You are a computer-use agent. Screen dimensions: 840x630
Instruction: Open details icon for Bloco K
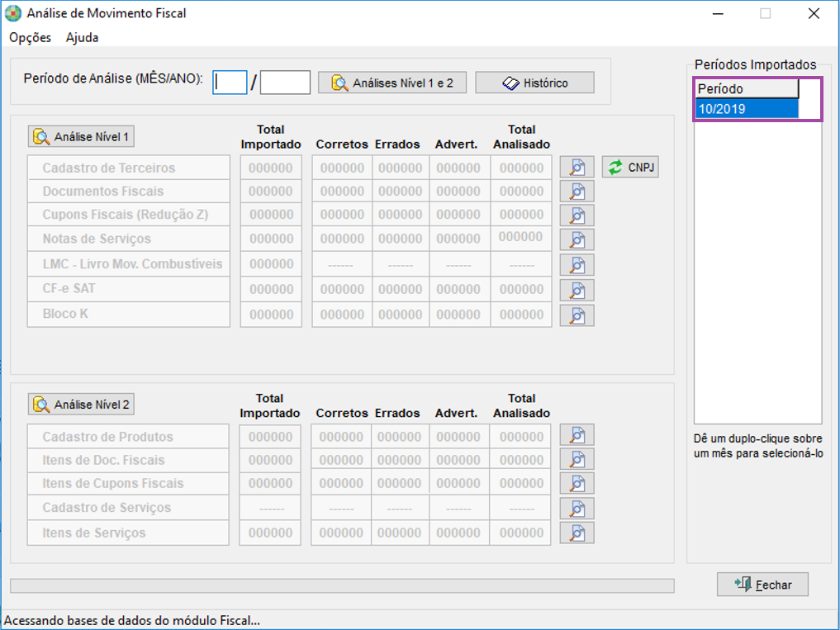(577, 315)
